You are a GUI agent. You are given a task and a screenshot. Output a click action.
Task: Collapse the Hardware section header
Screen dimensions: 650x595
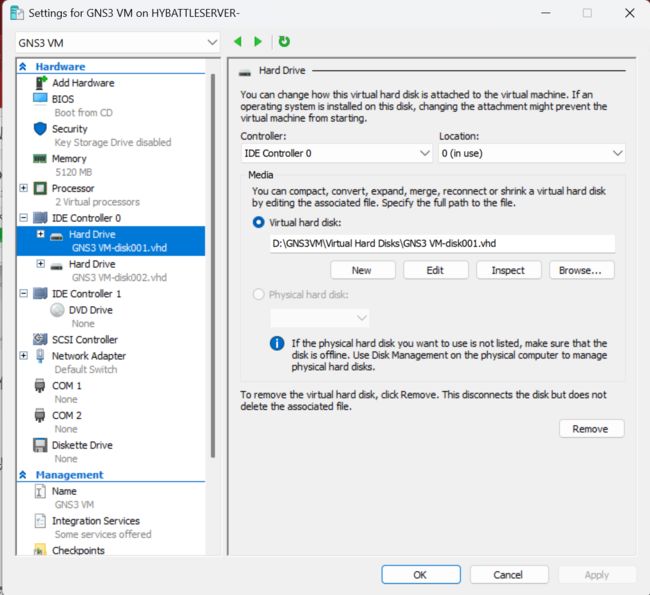pos(23,67)
